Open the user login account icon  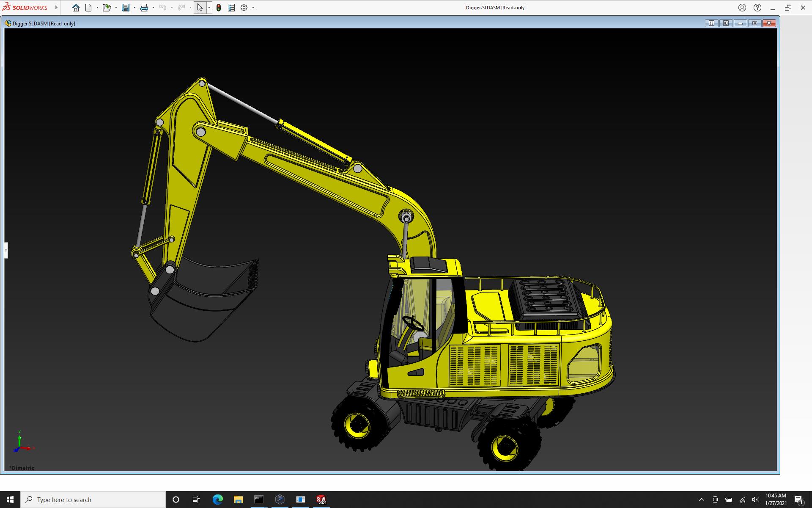point(742,8)
